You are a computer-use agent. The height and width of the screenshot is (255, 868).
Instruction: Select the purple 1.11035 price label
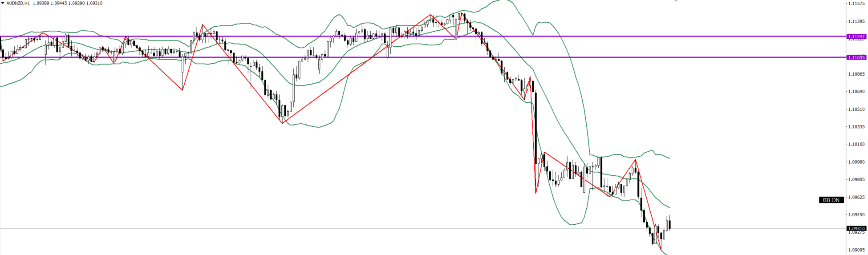856,57
